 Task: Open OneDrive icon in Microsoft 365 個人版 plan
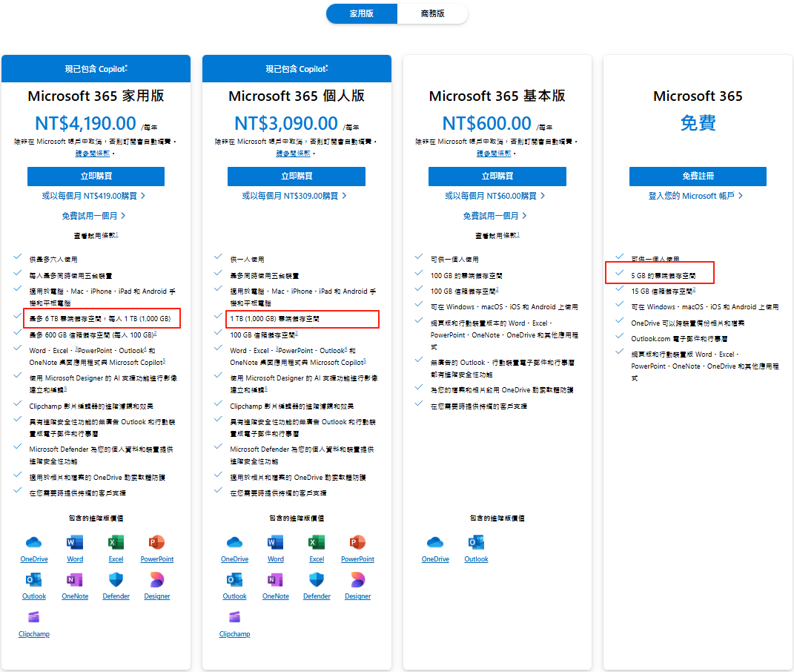pyautogui.click(x=234, y=542)
